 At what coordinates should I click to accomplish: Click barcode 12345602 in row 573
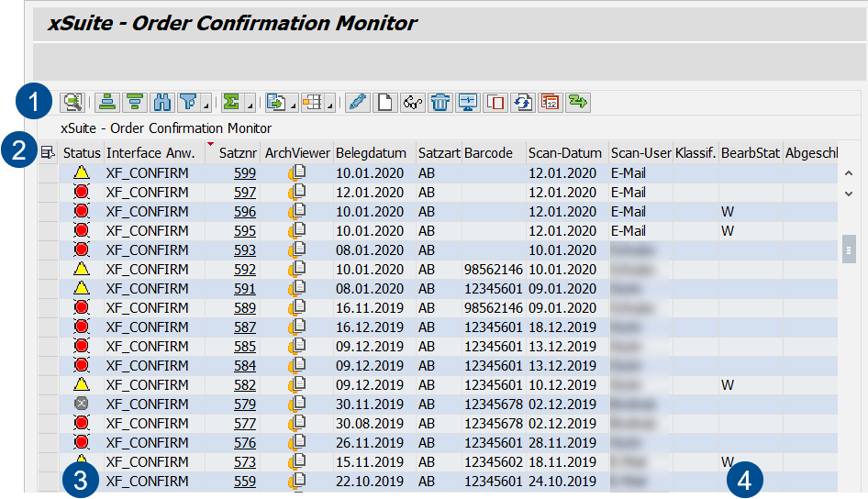pyautogui.click(x=494, y=462)
